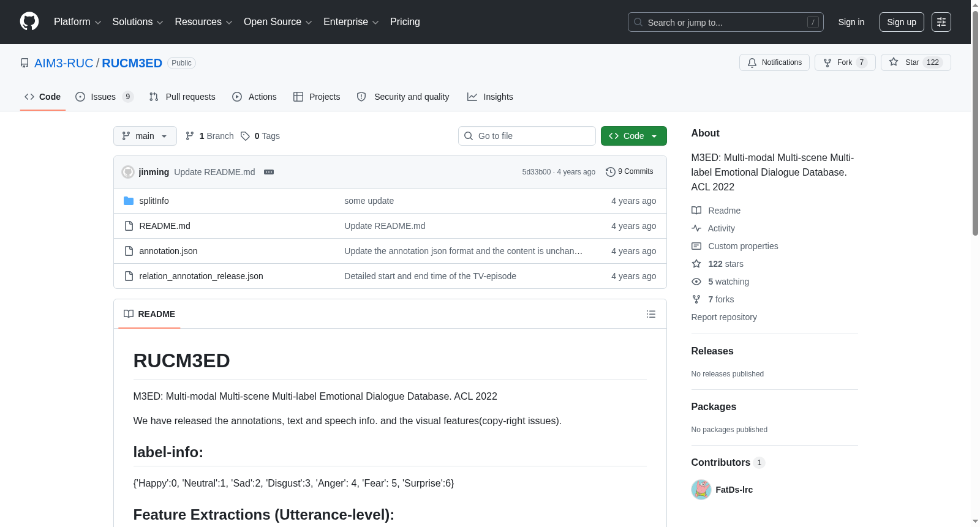Image resolution: width=980 pixels, height=527 pixels.
Task: Open the RUCM3ED repository name link
Action: tap(132, 63)
